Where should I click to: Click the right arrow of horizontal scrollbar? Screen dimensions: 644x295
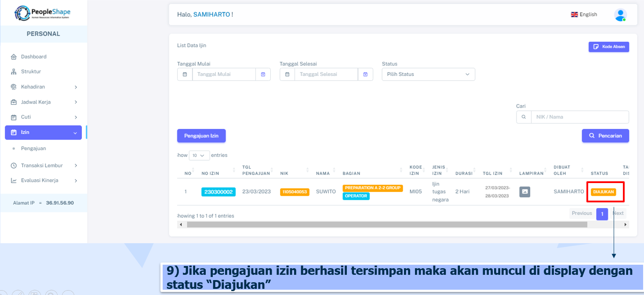pos(626,225)
